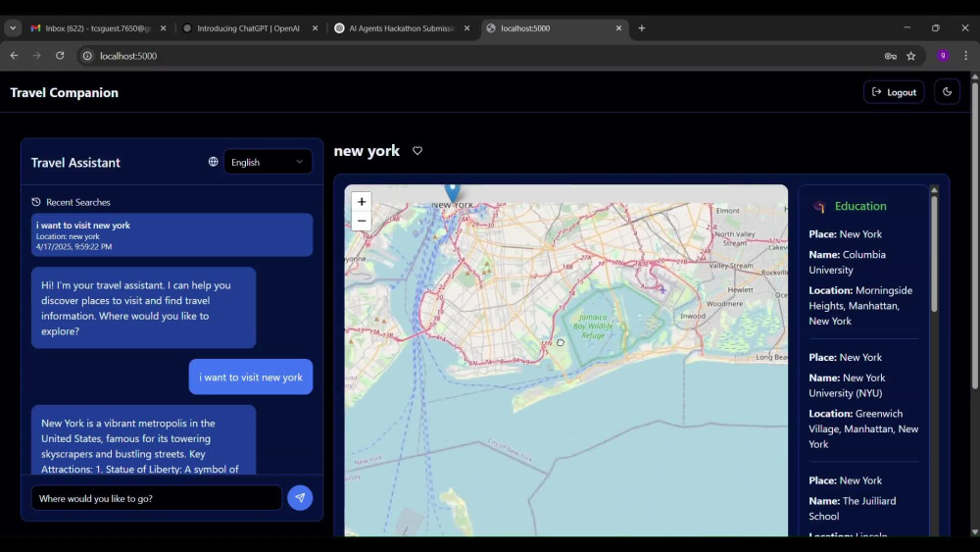Click 'The Juilliard School' name text
Image resolution: width=980 pixels, height=552 pixels.
click(x=852, y=509)
